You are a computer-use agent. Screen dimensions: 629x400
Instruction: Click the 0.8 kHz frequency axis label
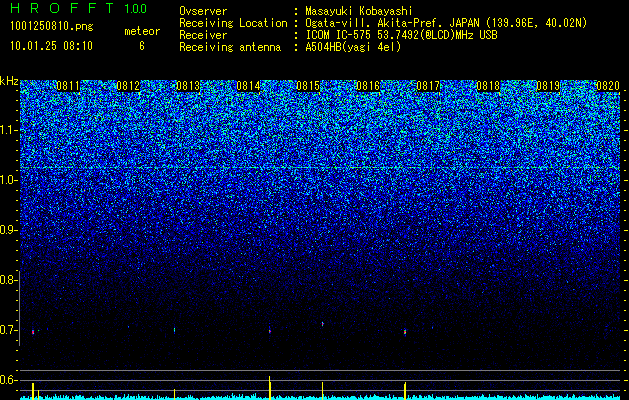point(7,280)
